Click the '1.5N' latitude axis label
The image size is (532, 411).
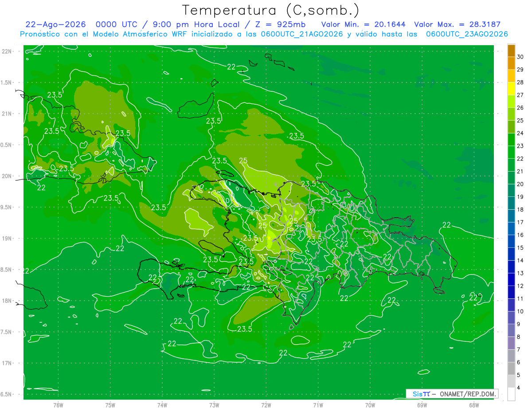(6, 82)
